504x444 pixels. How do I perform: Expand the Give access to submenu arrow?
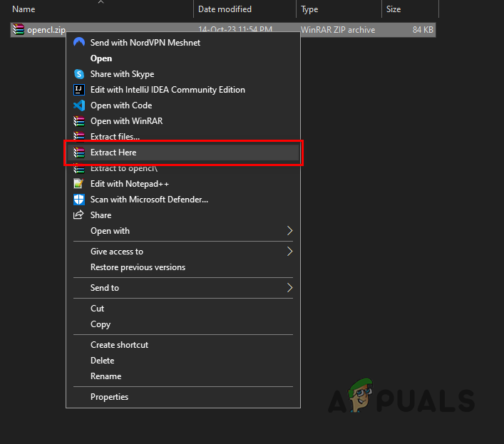pos(289,252)
